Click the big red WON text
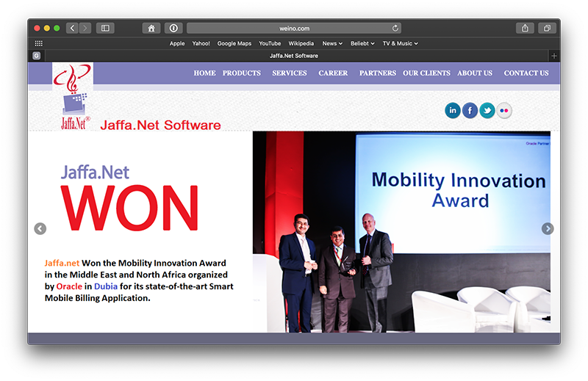The image size is (588, 381). coord(129,208)
